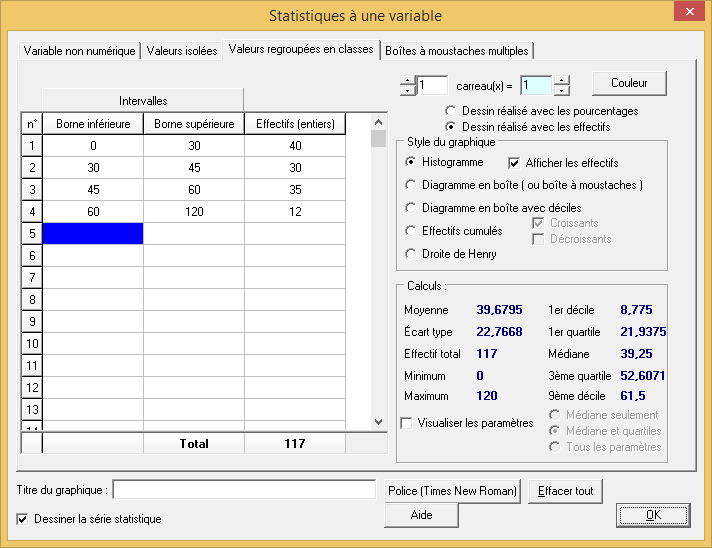
Task: Open the Boîtes à moustaches multiples tab
Action: click(x=457, y=51)
